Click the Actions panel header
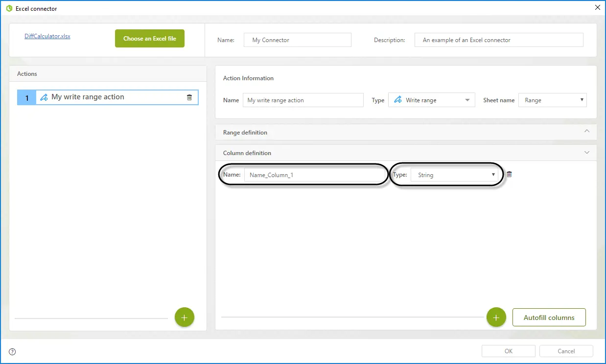 [108, 74]
